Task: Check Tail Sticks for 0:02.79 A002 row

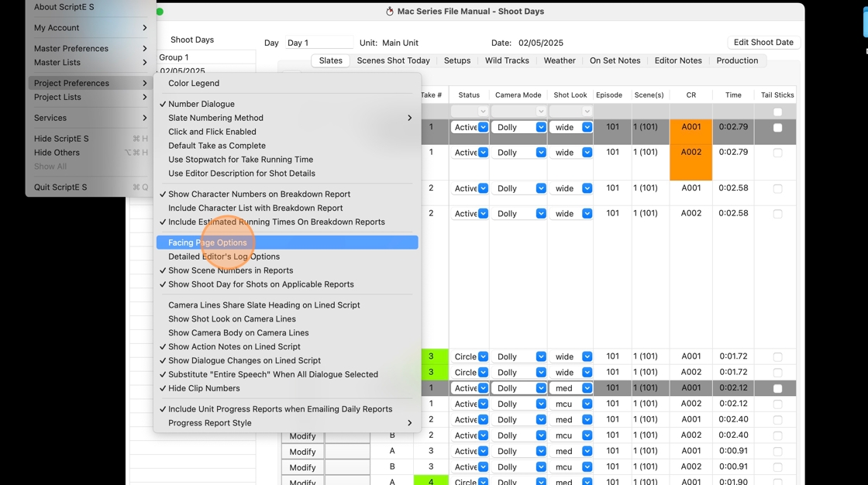Action: coord(778,153)
